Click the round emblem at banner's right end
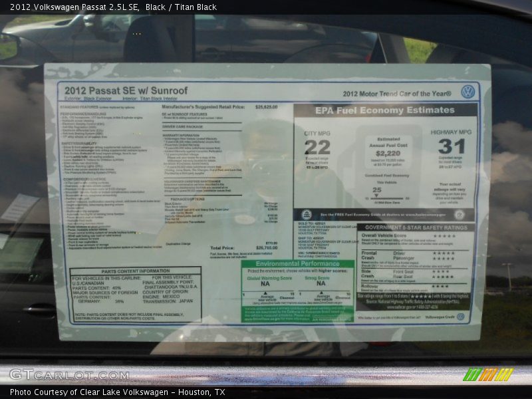 pyautogui.click(x=459, y=215)
